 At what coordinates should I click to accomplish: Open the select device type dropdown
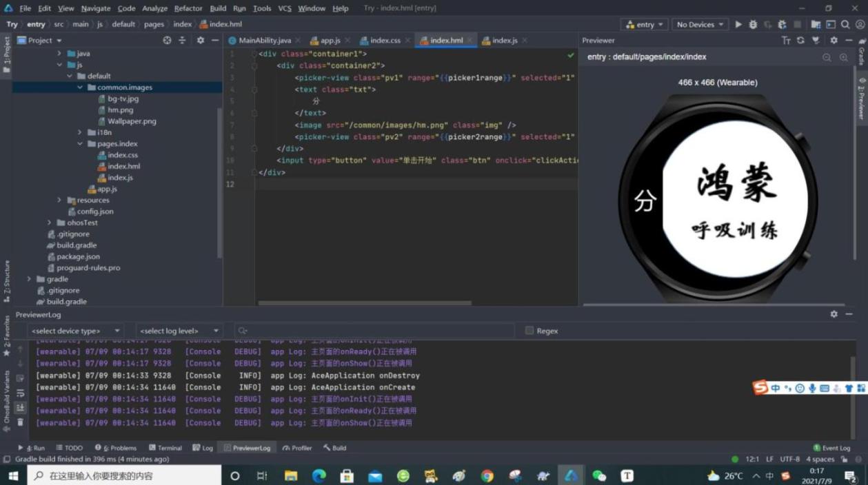click(x=76, y=331)
